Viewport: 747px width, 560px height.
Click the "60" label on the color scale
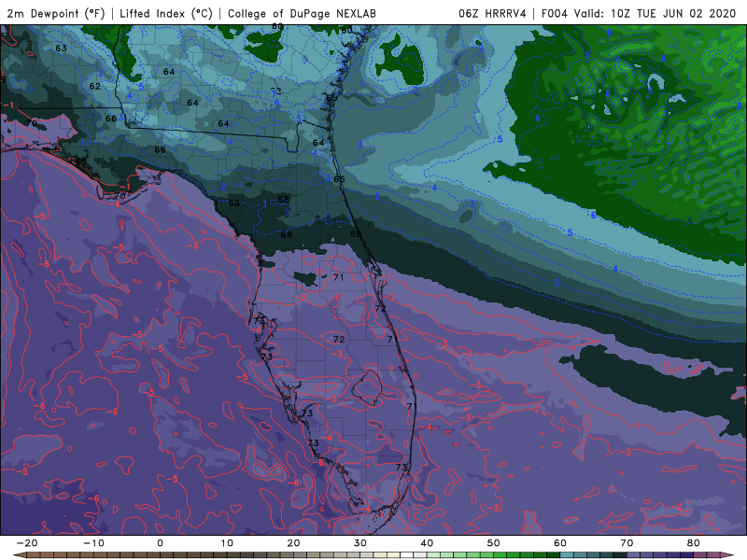[x=560, y=543]
